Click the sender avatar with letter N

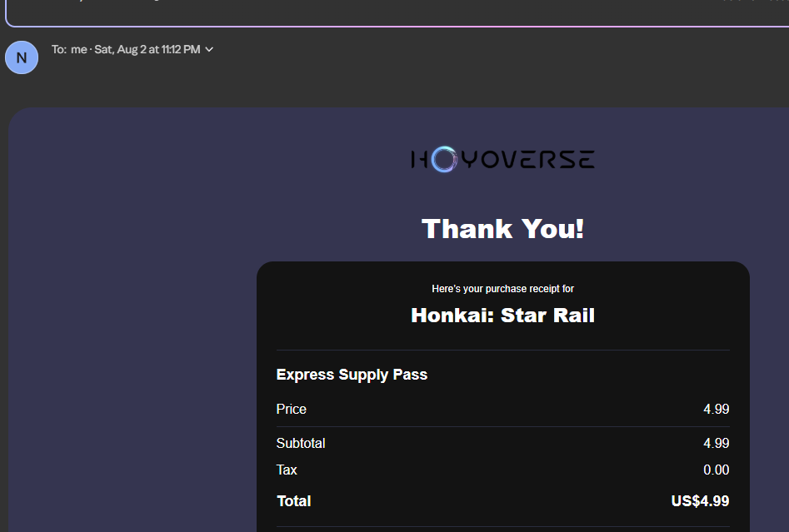coord(22,57)
